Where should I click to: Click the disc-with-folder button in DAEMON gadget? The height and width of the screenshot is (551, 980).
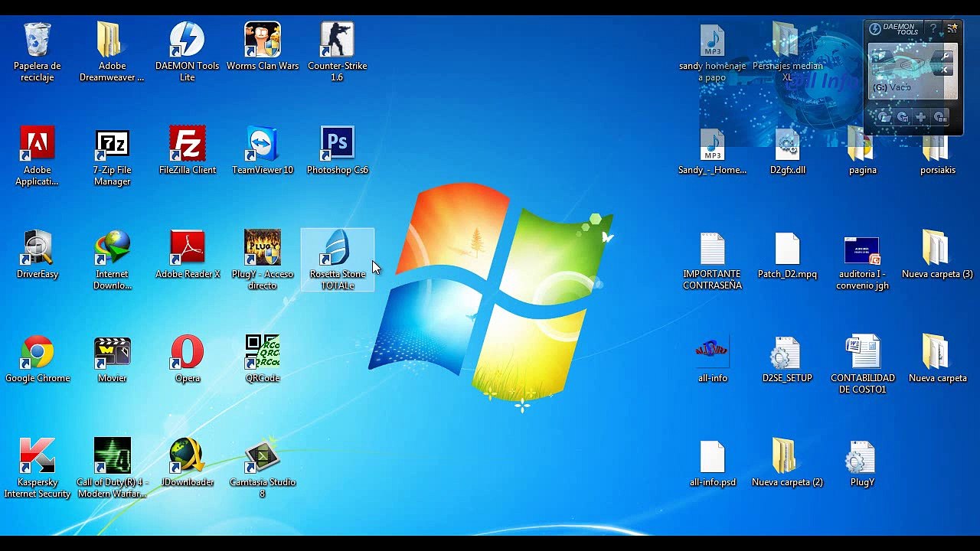tap(884, 117)
